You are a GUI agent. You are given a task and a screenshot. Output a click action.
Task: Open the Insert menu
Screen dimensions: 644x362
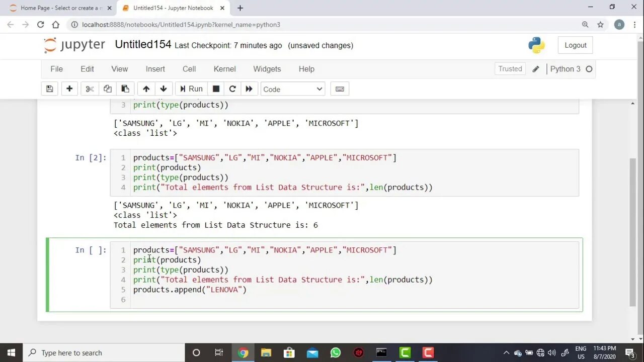tap(155, 69)
